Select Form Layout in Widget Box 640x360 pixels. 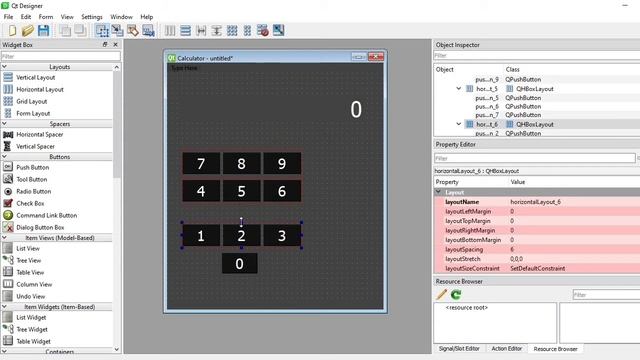(x=33, y=113)
